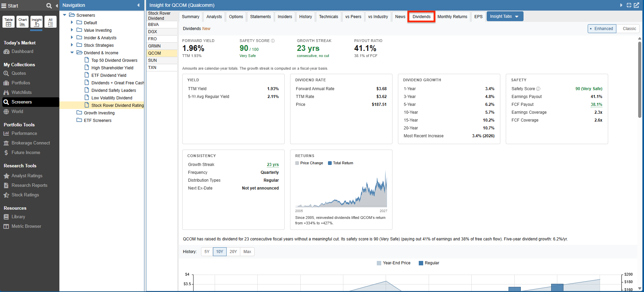Screen dimensions: 644x292
Task: Open the Insight Tabs dropdown
Action: click(x=505, y=16)
